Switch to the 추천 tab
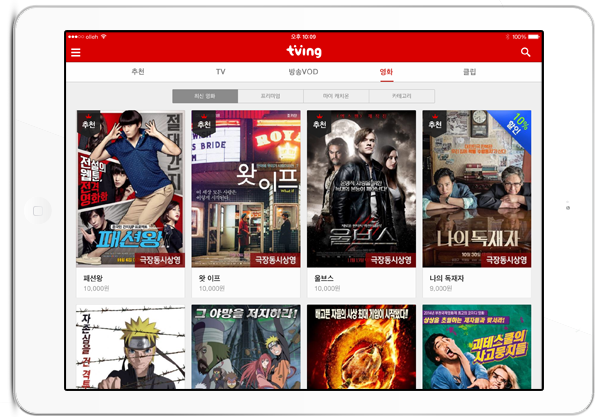The height and width of the screenshot is (417, 595). (138, 72)
